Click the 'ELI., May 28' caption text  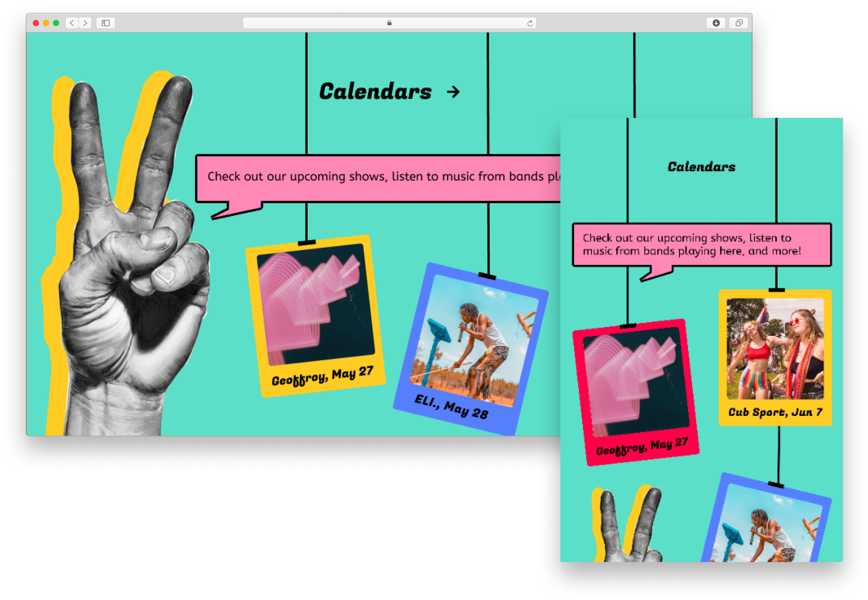(x=451, y=407)
